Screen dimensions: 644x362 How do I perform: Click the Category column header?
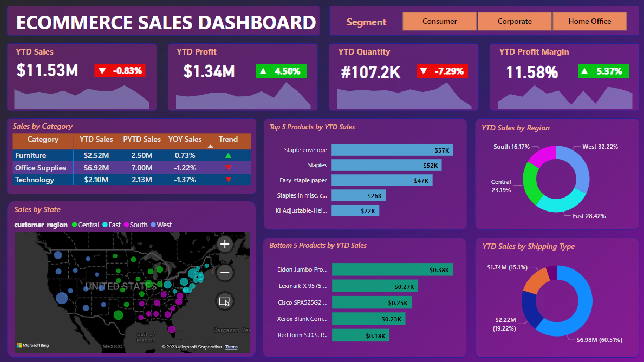click(43, 139)
